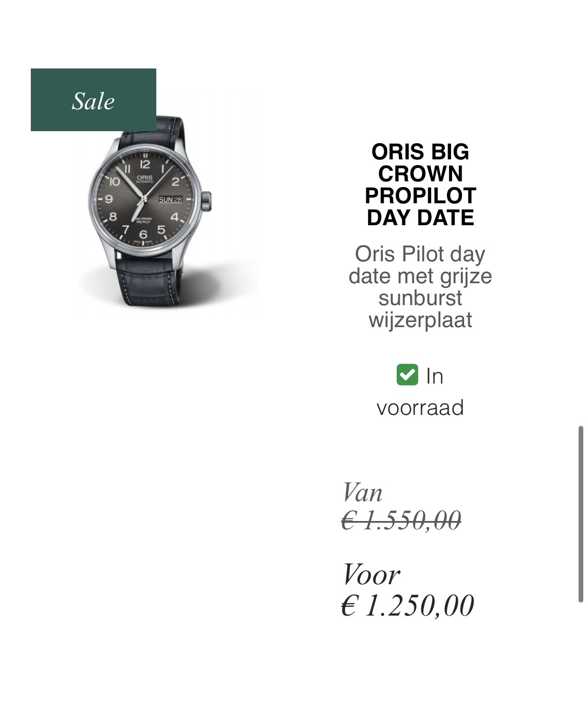Screen dimensions: 588x718
Task: Click the vertical page scrollbar thumb
Action: tap(581, 514)
